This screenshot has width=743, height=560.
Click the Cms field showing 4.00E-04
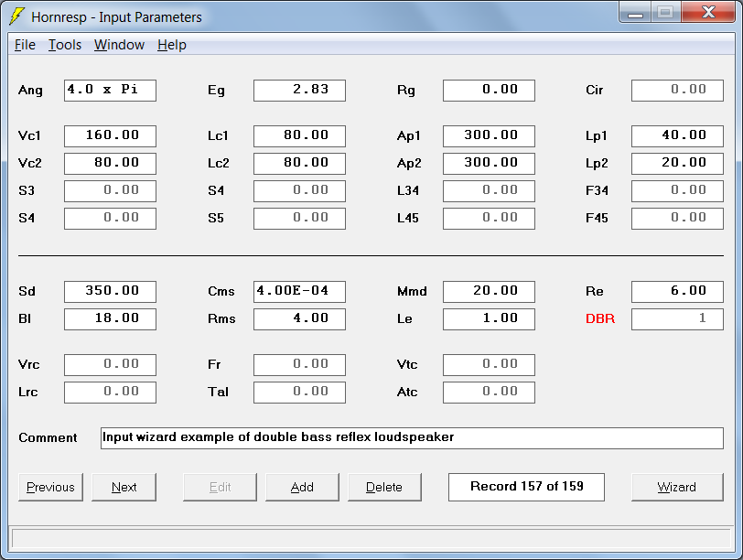[x=299, y=291]
